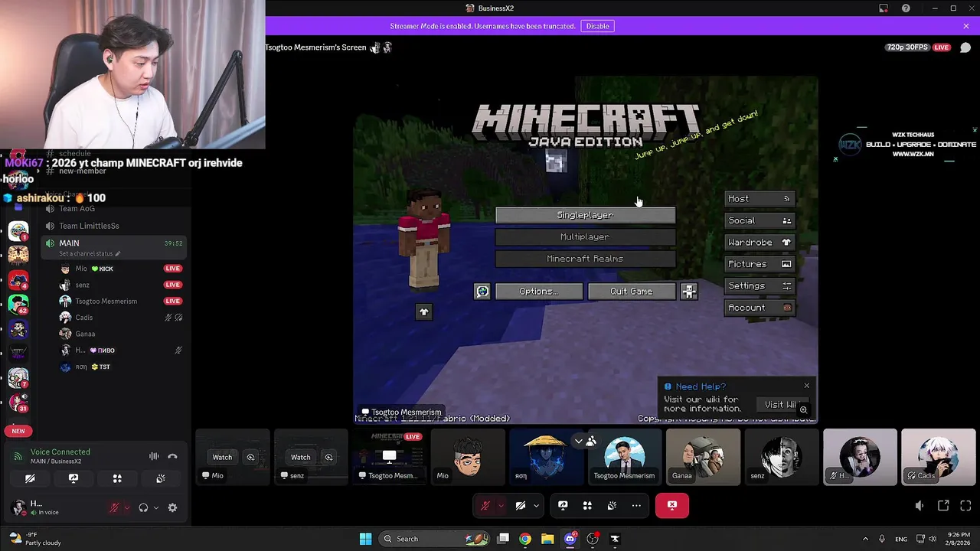Open 720p 30FPS stream quality indicator
980x551 pixels.
click(x=907, y=47)
